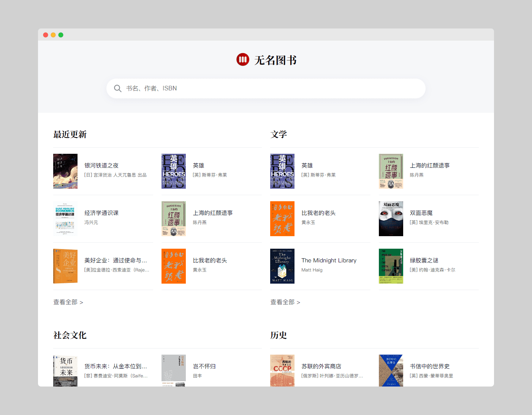This screenshot has width=532, height=415.
Task: Open the 上海的红颜遗事 title in 文学
Action: pyautogui.click(x=430, y=165)
